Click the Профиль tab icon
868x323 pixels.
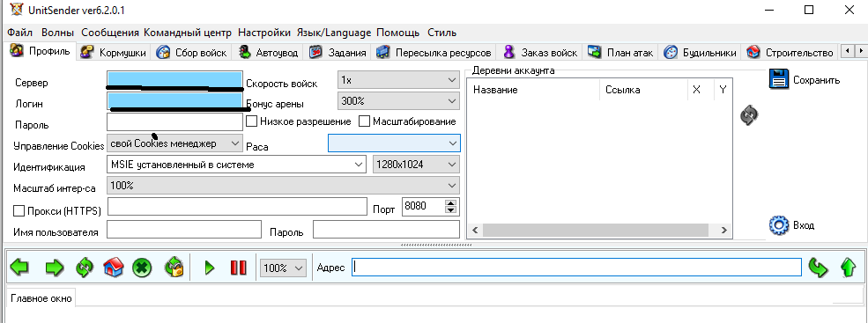[x=17, y=50]
